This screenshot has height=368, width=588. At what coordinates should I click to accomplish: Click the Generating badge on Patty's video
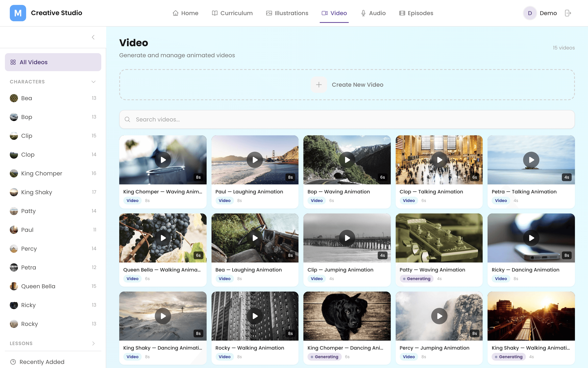coord(416,279)
